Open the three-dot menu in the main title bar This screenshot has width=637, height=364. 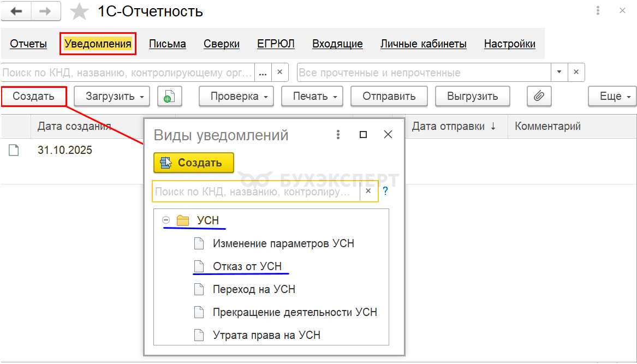[598, 10]
